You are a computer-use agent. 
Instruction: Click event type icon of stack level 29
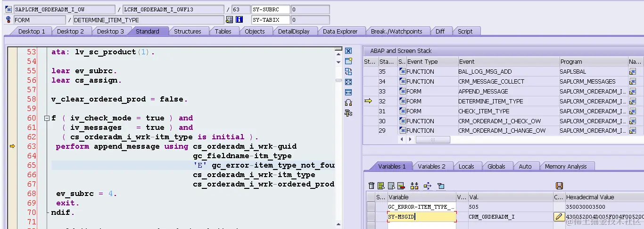pyautogui.click(x=403, y=131)
